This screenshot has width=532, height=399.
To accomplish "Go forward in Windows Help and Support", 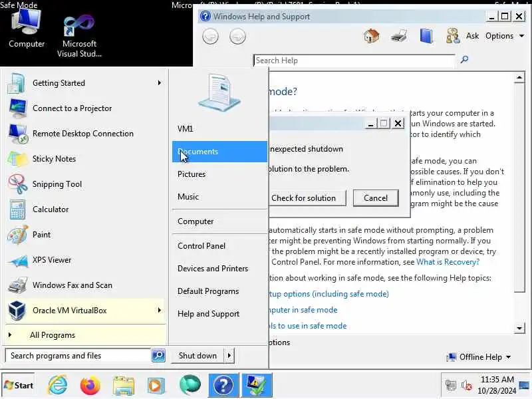I will pyautogui.click(x=237, y=37).
